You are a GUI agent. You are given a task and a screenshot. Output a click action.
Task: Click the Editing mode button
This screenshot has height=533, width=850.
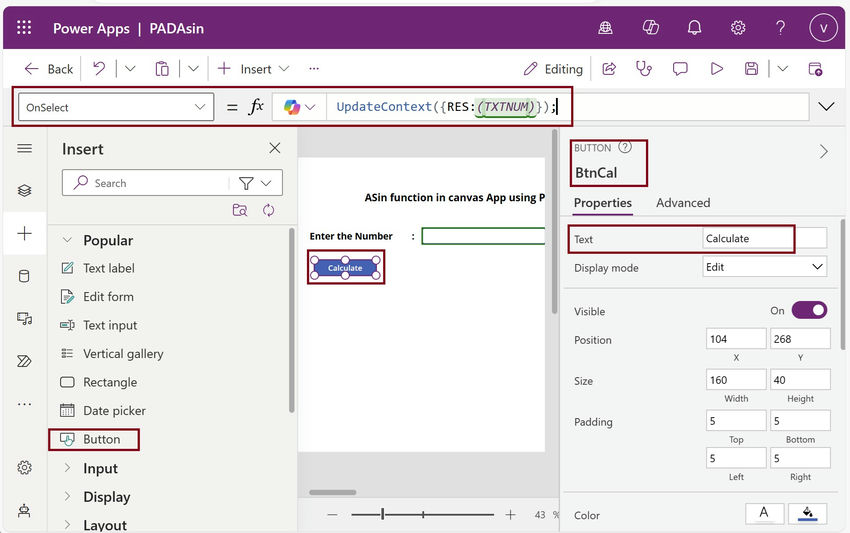pos(553,69)
